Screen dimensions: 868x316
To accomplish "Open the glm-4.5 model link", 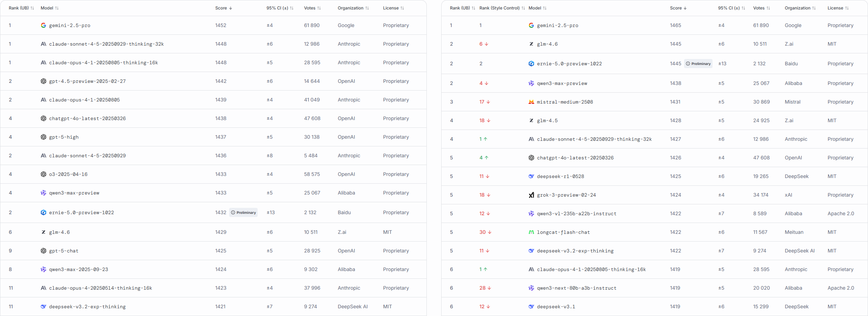I will tap(547, 120).
